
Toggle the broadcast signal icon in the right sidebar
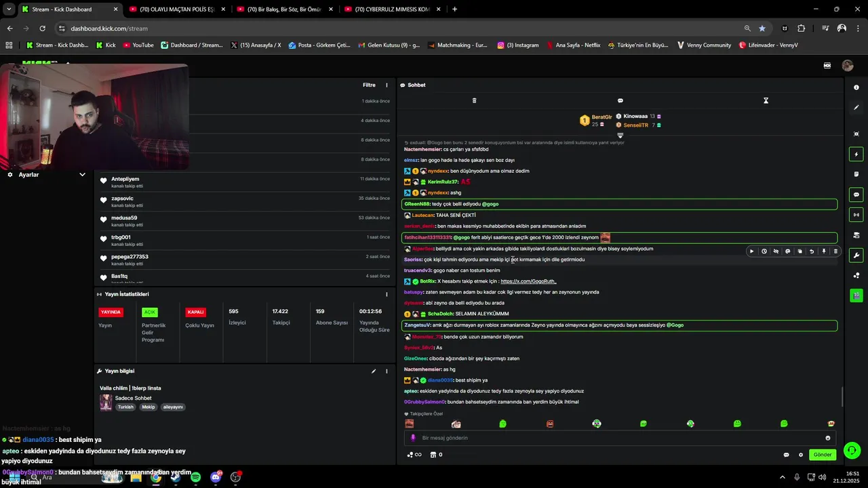[856, 215]
